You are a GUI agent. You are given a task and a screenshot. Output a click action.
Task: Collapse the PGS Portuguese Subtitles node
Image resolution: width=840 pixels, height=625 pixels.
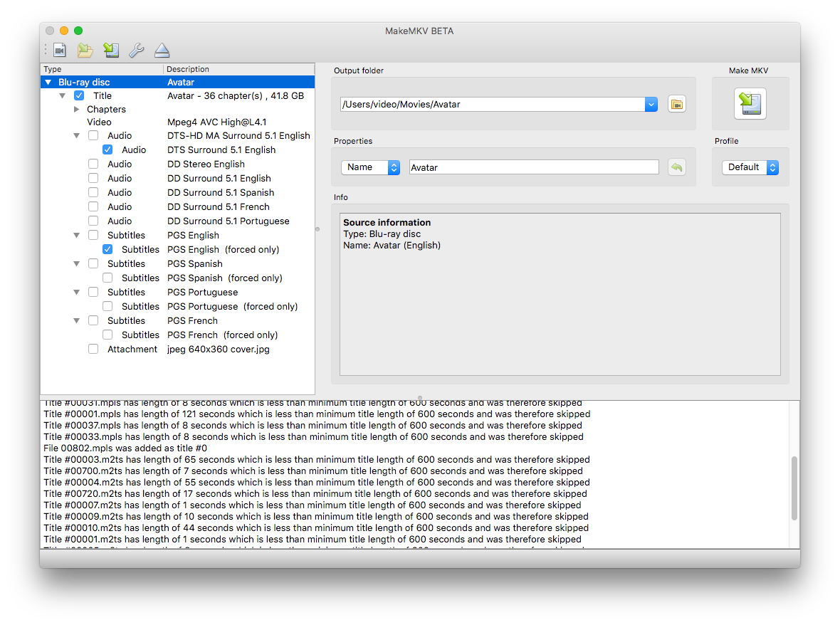click(x=77, y=292)
